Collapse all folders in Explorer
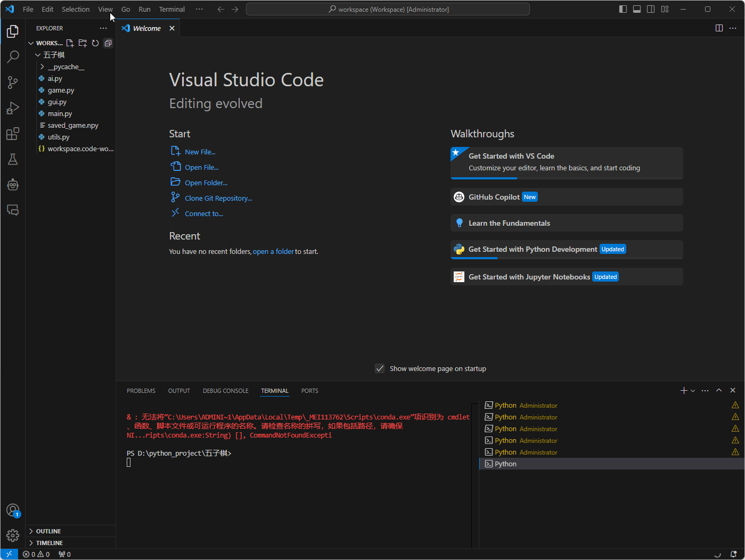The height and width of the screenshot is (560, 745). click(108, 43)
